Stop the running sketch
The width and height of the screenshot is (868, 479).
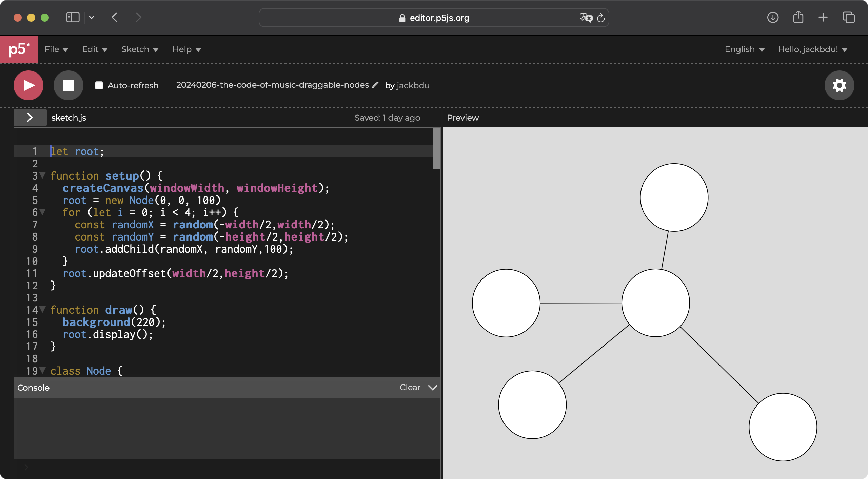(x=68, y=85)
